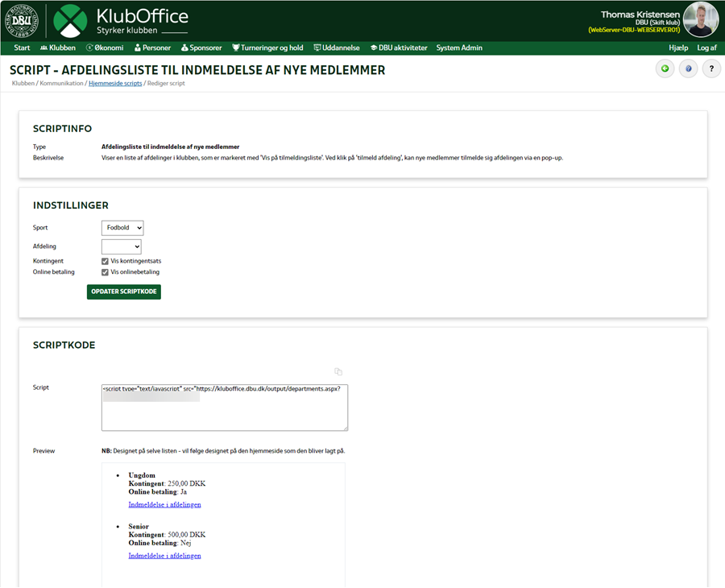725x588 pixels.
Task: Click the Opdater scriptkode button
Action: point(124,291)
